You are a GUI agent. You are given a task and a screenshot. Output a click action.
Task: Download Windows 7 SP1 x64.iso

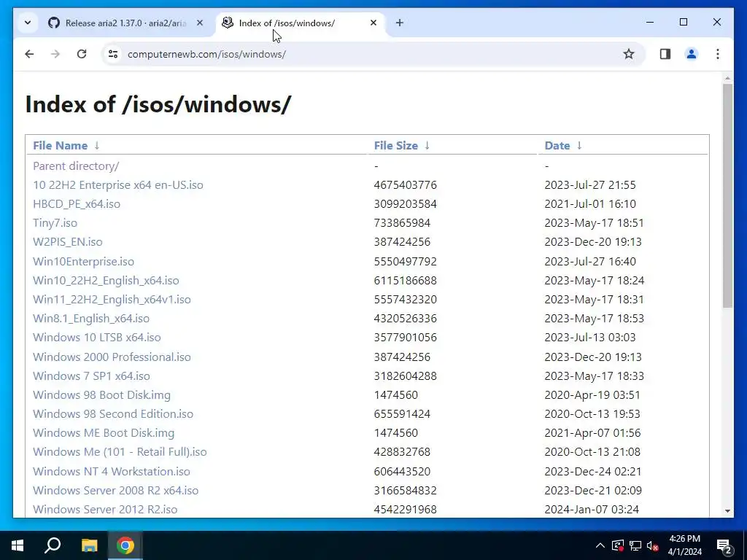coord(91,376)
